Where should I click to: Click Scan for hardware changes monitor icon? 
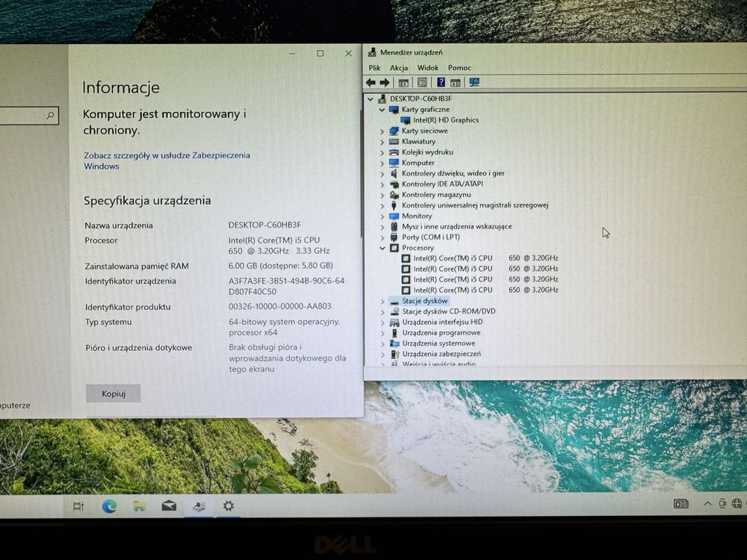[x=474, y=82]
